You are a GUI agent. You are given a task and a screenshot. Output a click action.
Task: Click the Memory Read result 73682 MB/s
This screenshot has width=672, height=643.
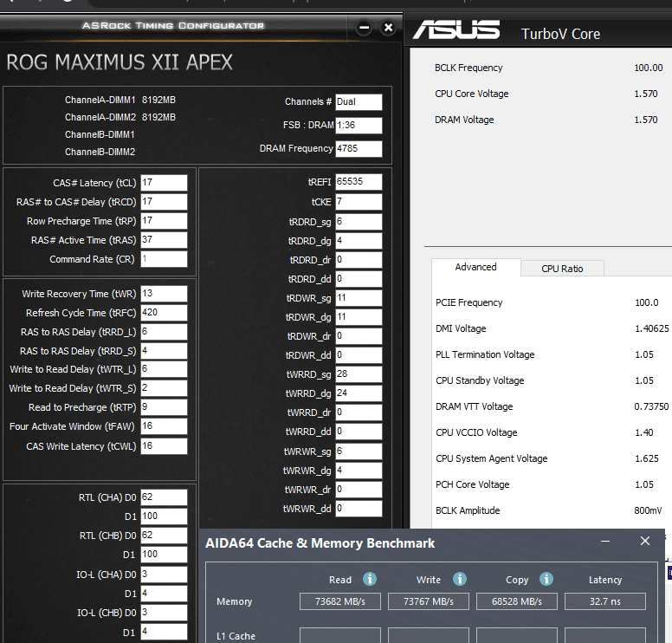(x=340, y=601)
